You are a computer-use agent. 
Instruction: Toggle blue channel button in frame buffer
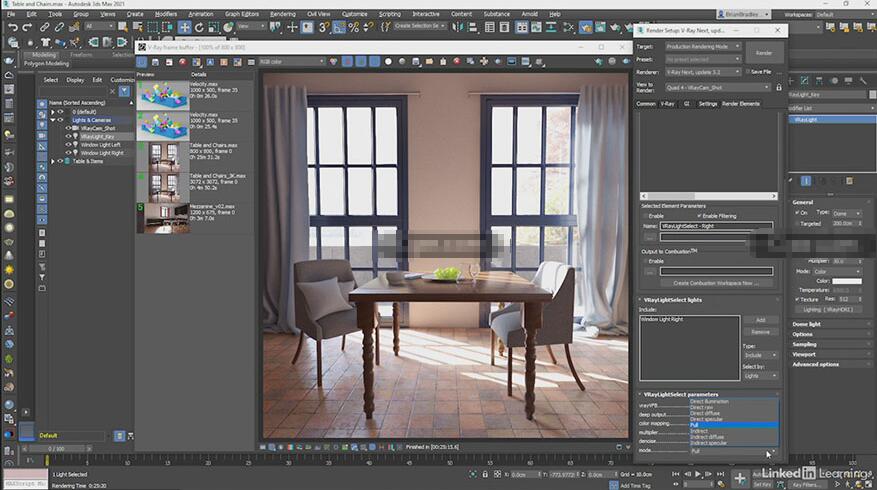(x=374, y=62)
